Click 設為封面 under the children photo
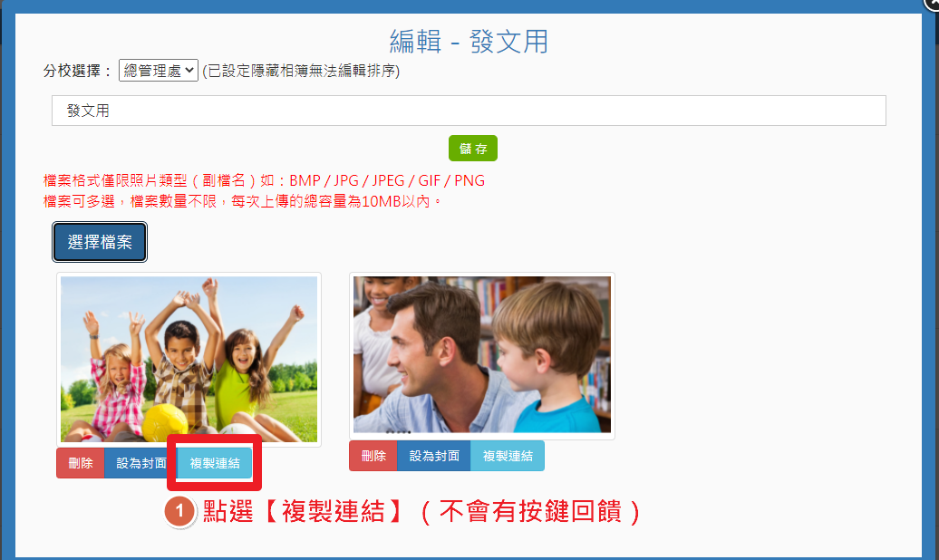939x560 pixels. (140, 463)
